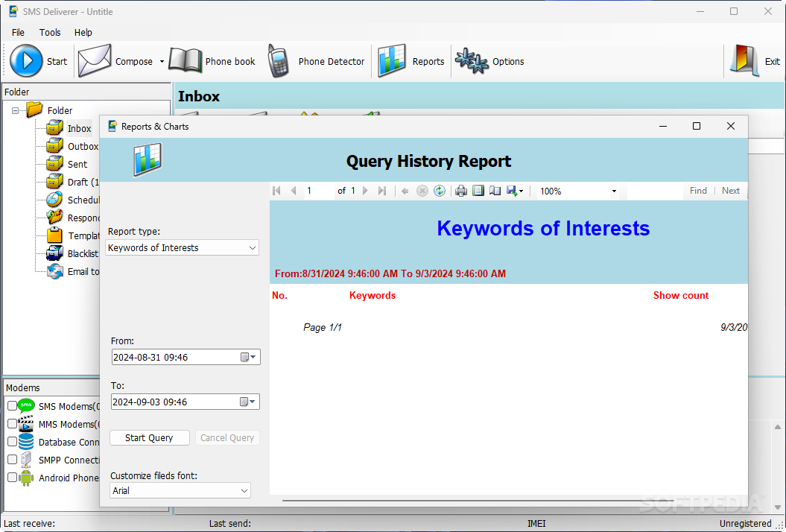Maximize the Reports & Charts window
This screenshot has width=786, height=532.
(697, 126)
